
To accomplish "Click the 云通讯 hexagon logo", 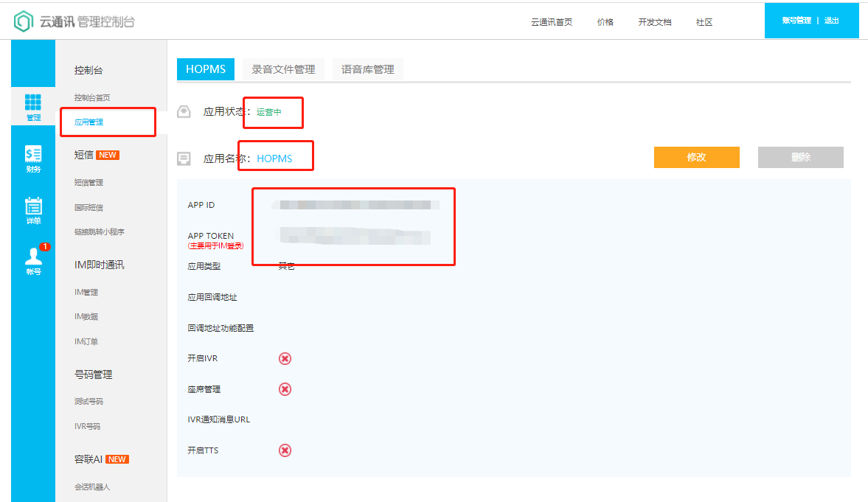I will (24, 21).
